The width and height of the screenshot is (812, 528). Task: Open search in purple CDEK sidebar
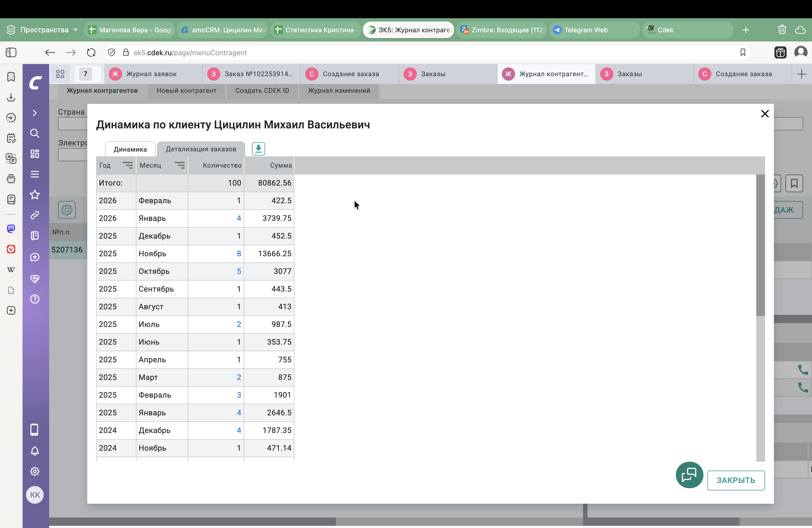click(35, 133)
